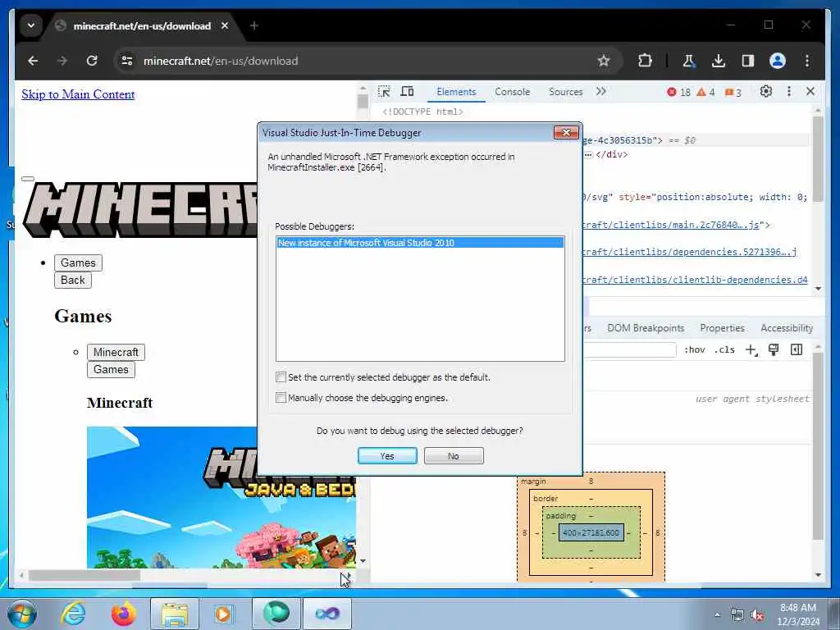The height and width of the screenshot is (630, 840).
Task: Click the Back button on page
Action: pos(73,281)
